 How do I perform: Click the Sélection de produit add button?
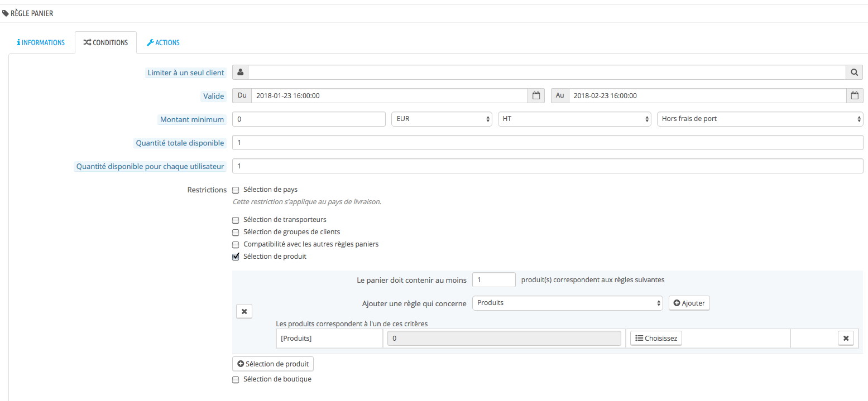(x=273, y=364)
